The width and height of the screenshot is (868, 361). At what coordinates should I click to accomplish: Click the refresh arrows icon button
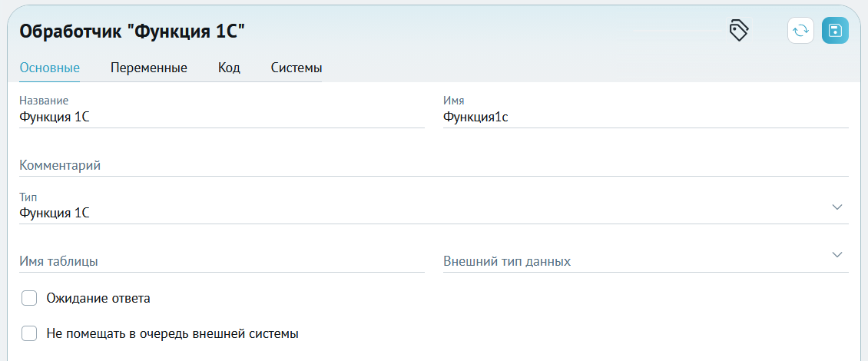(x=800, y=31)
